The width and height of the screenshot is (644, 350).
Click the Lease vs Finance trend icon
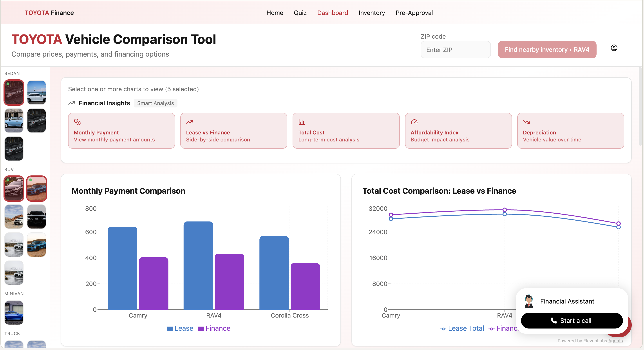pos(190,122)
